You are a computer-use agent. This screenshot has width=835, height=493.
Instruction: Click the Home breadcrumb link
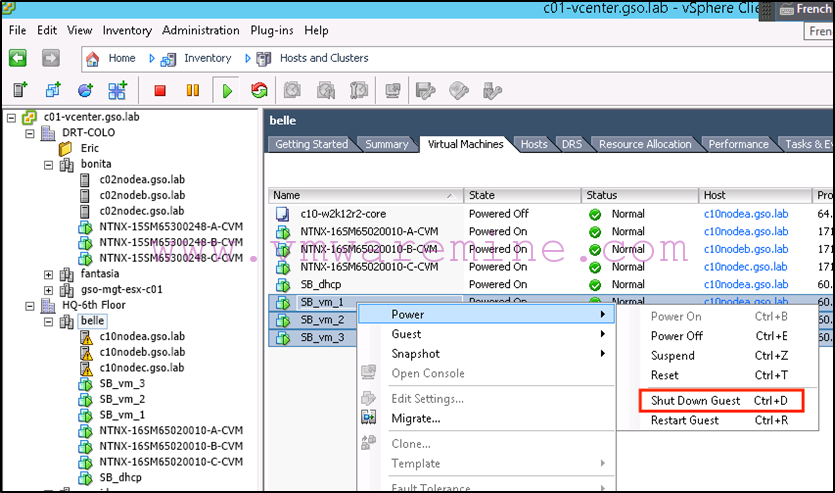122,58
